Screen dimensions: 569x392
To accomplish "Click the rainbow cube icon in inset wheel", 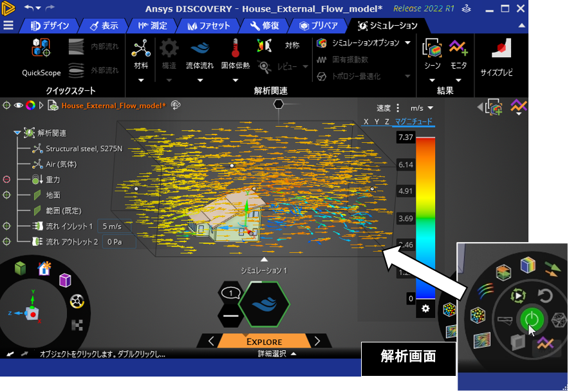I will click(x=528, y=265).
